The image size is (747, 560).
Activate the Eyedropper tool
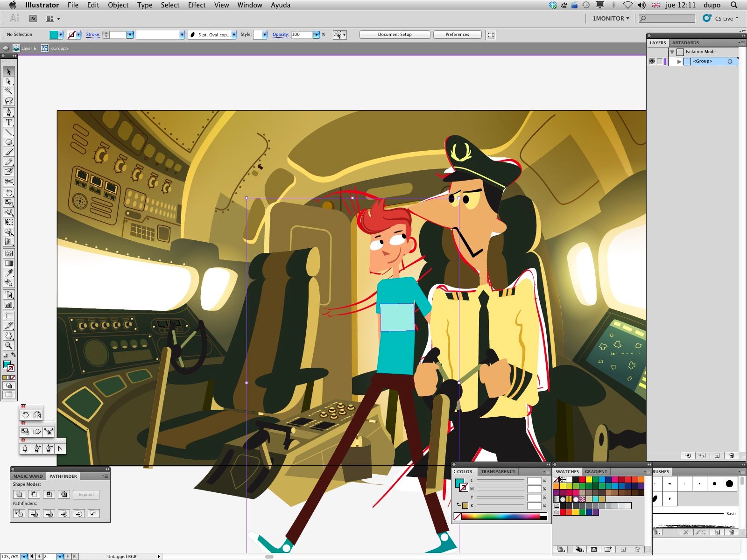pyautogui.click(x=8, y=273)
